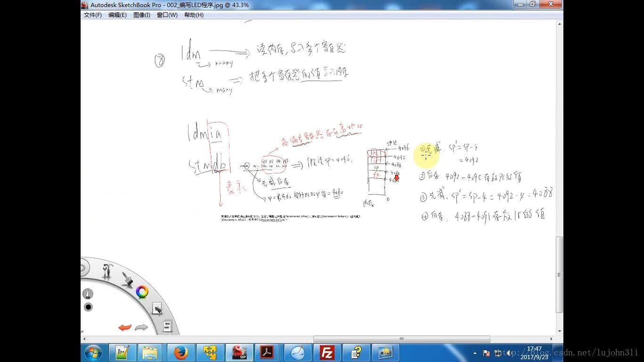The image size is (644, 362).
Task: Open FileZilla from the taskbar
Action: [x=327, y=353]
